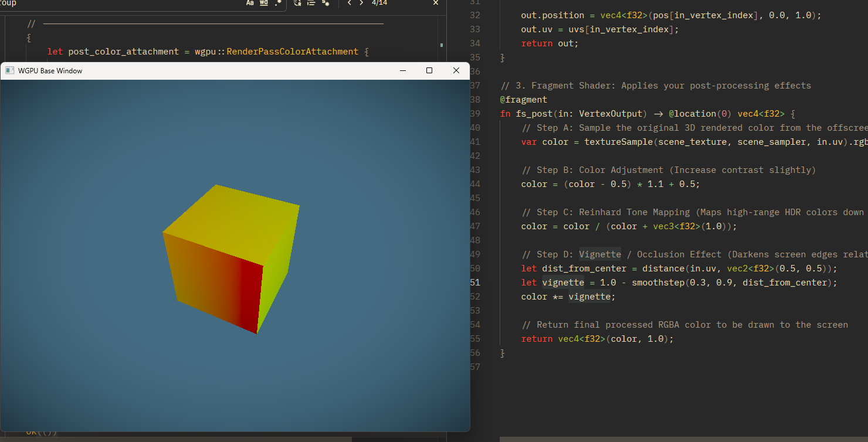Click the rendered cube in WGPU window
The image size is (868, 442).
click(x=230, y=259)
